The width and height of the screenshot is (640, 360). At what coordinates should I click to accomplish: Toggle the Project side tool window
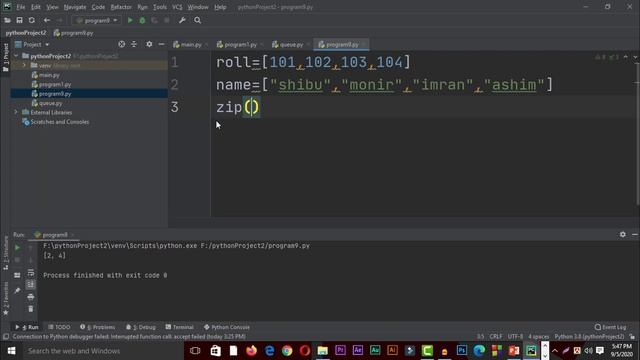click(x=5, y=57)
